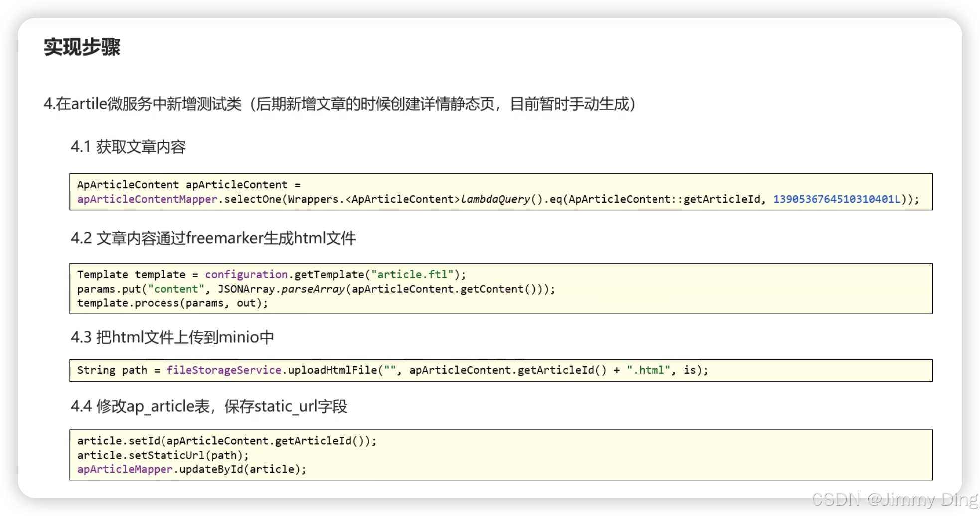Click the 'ApArticleContent apArticleContent =' code line
The image size is (980, 516).
tap(189, 185)
